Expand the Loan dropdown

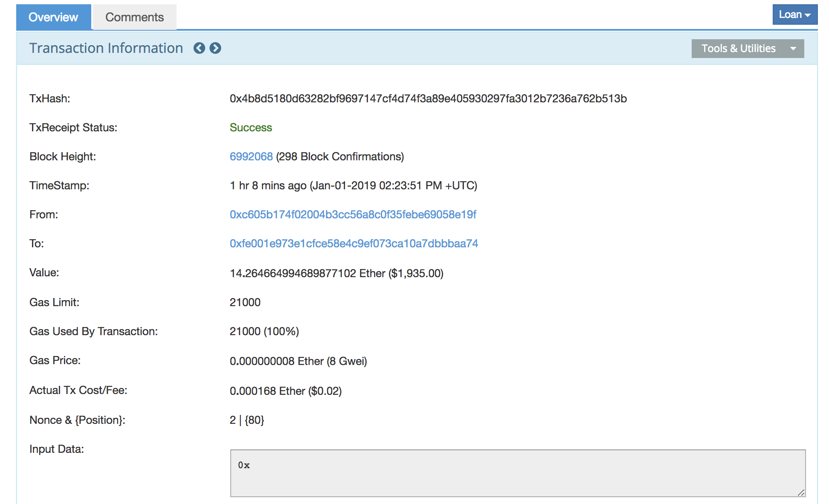(794, 14)
